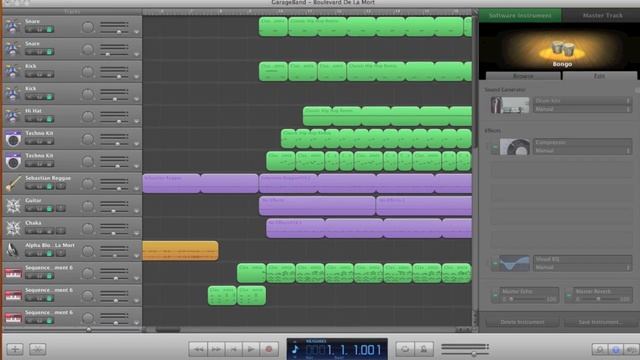
Task: Toggle Master Reverb on/off light
Action: [x=569, y=295]
